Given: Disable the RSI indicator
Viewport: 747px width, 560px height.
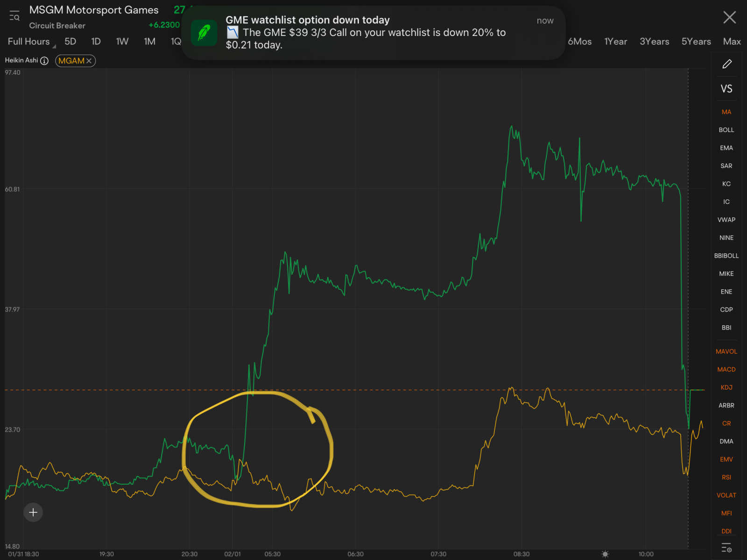Looking at the screenshot, I should (x=726, y=477).
